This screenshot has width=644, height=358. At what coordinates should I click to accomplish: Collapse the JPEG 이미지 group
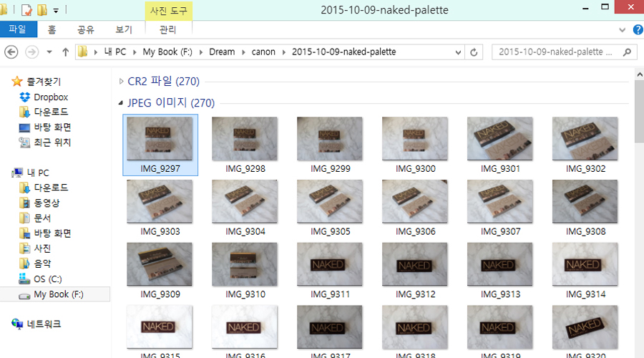121,103
